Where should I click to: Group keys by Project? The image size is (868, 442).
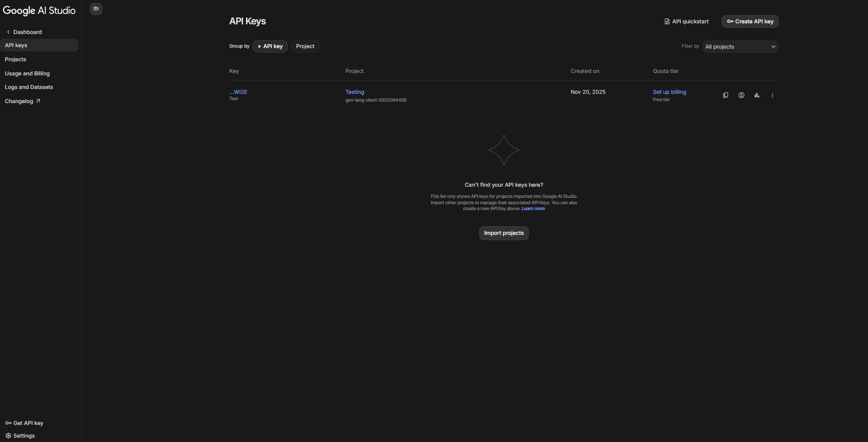tap(305, 46)
